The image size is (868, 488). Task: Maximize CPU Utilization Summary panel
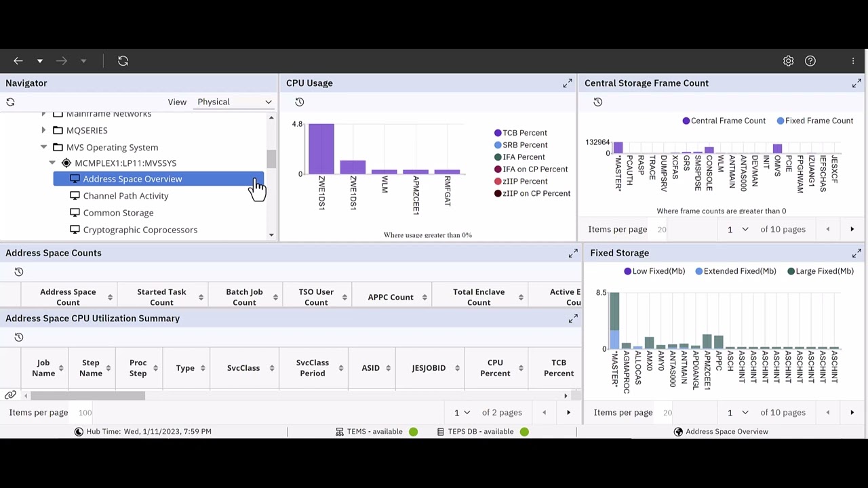(573, 319)
